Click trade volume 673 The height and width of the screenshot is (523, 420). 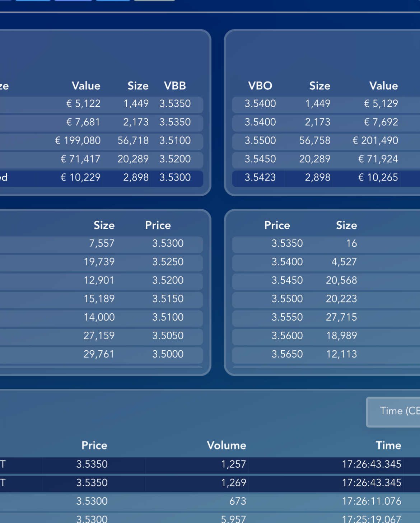[x=238, y=501]
